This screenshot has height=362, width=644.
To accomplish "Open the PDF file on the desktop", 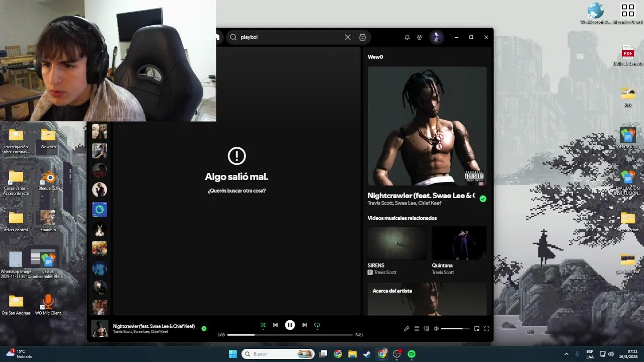I will (628, 56).
